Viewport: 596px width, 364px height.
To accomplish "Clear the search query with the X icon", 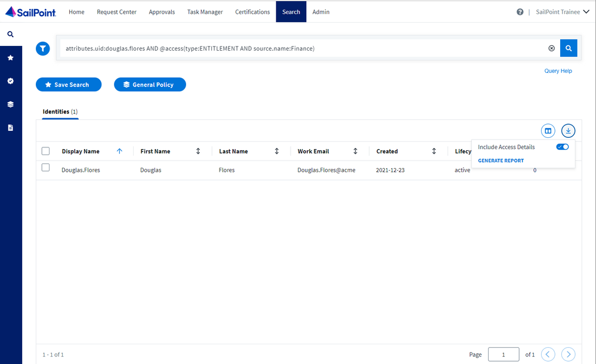I will pos(551,48).
